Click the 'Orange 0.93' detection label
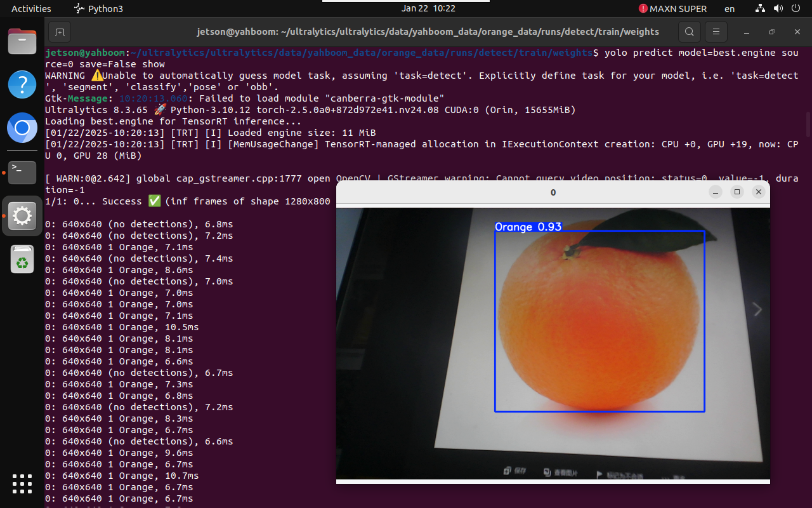The width and height of the screenshot is (812, 508). click(528, 227)
